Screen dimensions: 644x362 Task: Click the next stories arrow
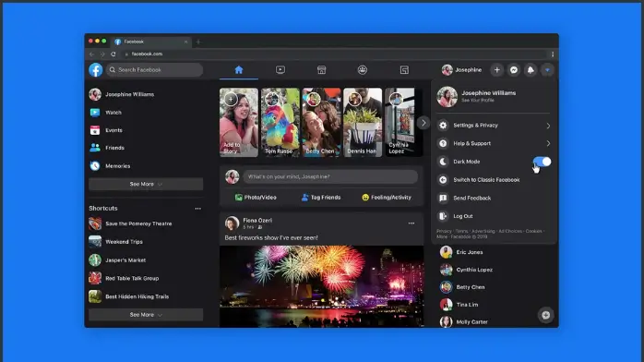pos(423,123)
